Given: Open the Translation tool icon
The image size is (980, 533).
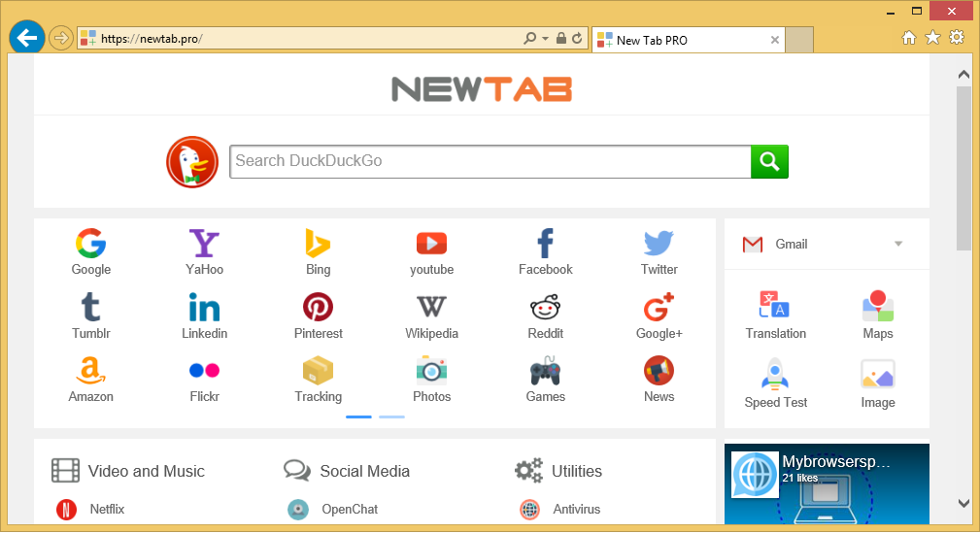Looking at the screenshot, I should [775, 307].
